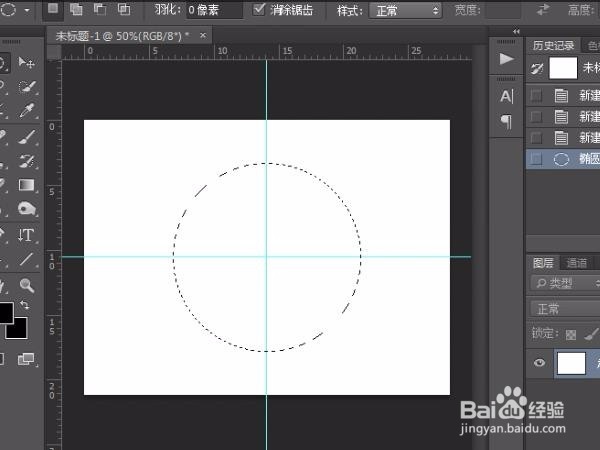Open the Paragraph panel icon

pos(506,122)
